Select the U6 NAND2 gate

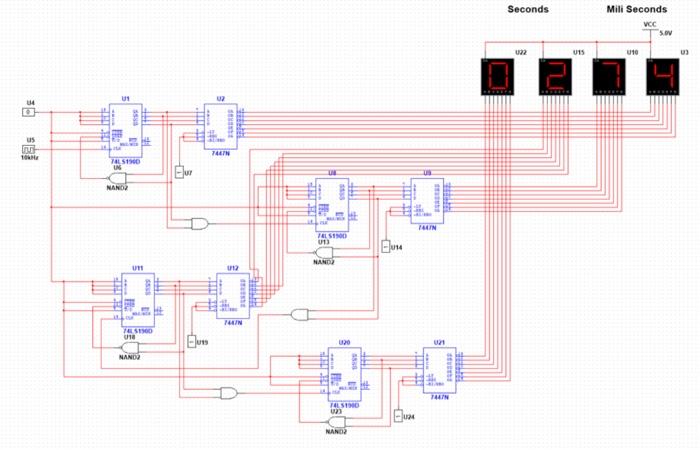point(117,178)
